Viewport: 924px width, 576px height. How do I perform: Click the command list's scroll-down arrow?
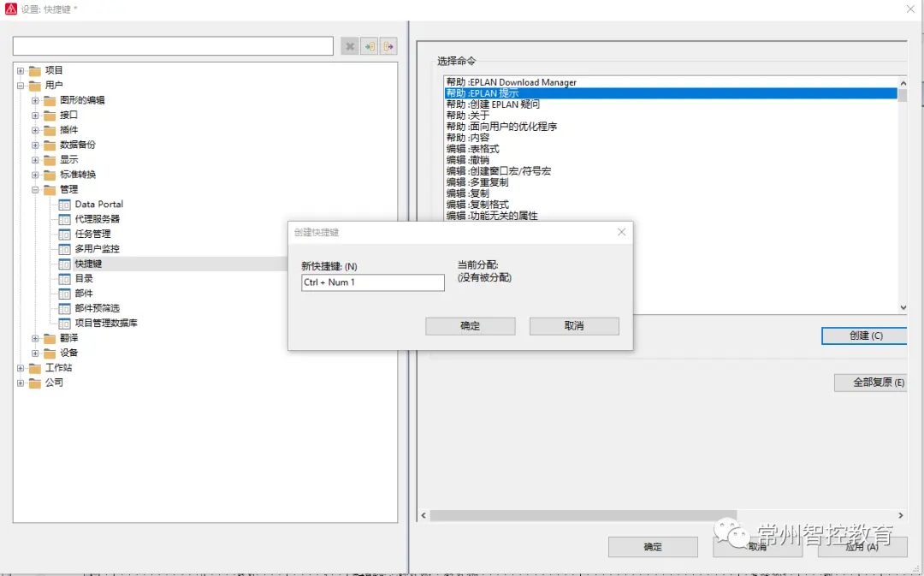(x=903, y=307)
